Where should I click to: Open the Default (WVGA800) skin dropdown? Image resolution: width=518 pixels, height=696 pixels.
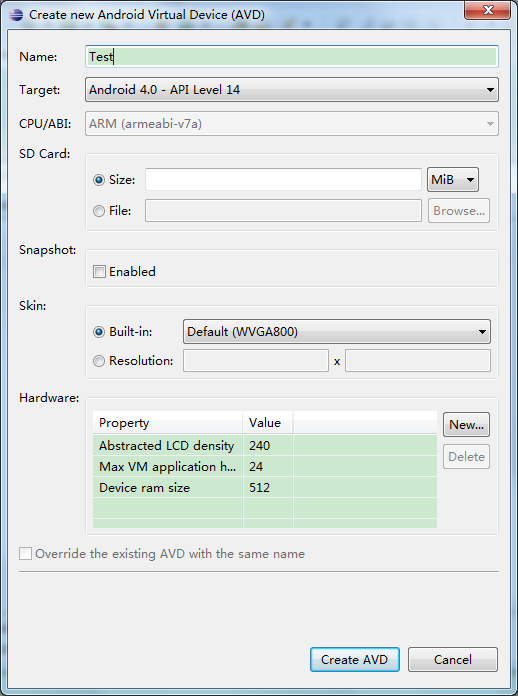click(337, 332)
